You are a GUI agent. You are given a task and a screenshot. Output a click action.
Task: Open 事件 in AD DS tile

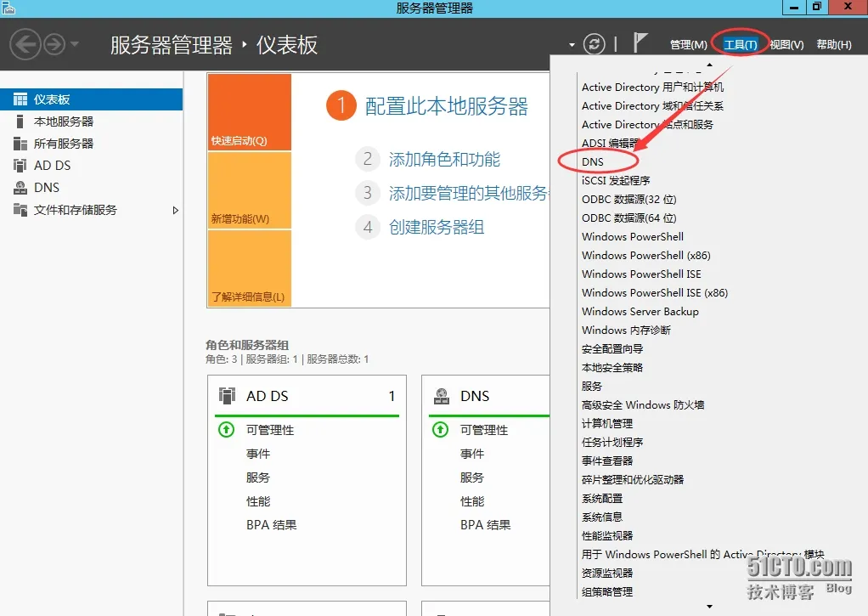(258, 454)
